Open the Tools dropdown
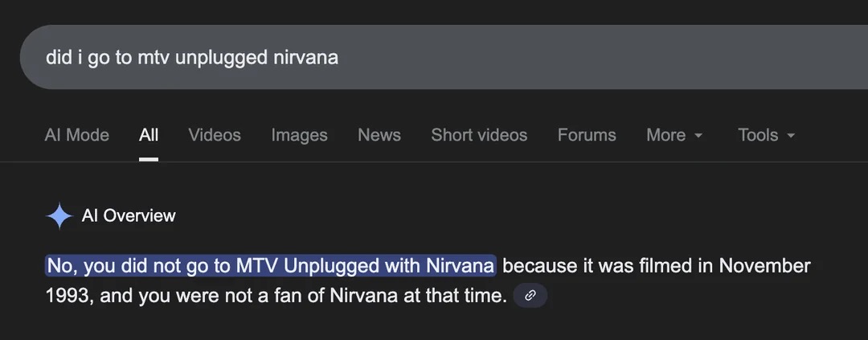The image size is (868, 340). [x=767, y=135]
